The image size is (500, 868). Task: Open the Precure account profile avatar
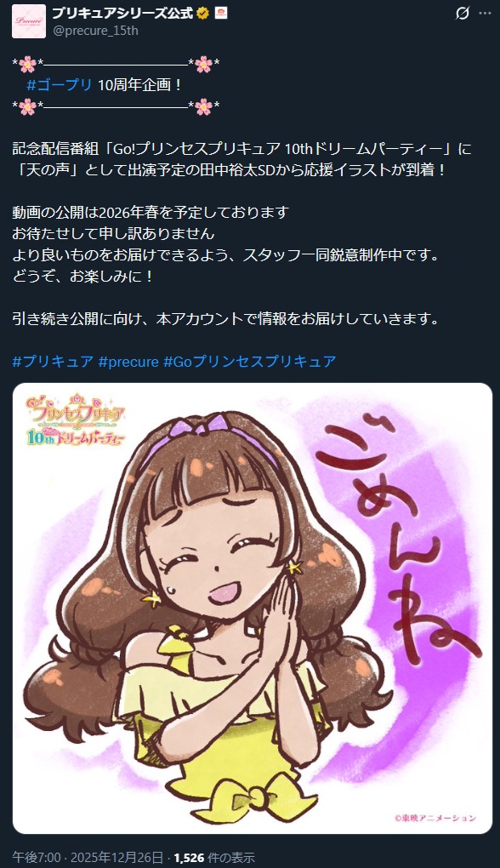pos(29,21)
